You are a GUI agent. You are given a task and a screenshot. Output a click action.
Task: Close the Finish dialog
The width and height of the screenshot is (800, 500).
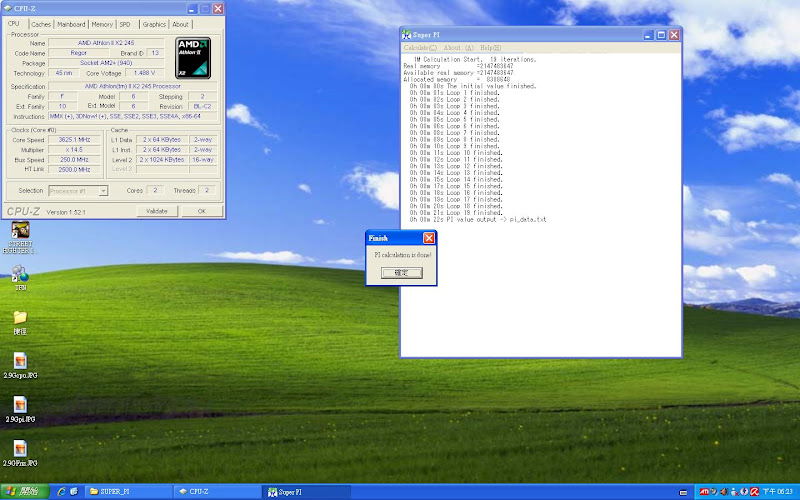(x=429, y=238)
